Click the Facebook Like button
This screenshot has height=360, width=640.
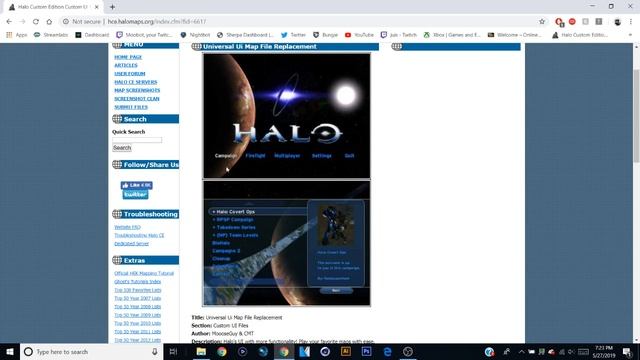[x=136, y=185]
